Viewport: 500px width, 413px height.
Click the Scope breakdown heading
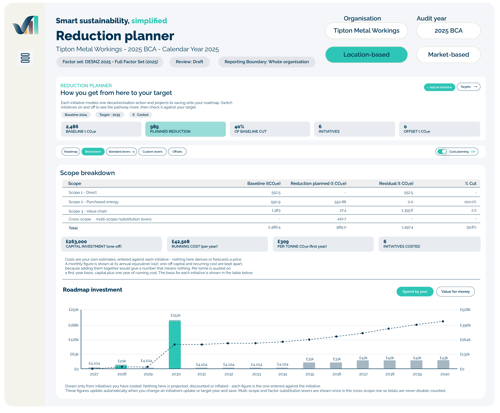click(x=87, y=173)
